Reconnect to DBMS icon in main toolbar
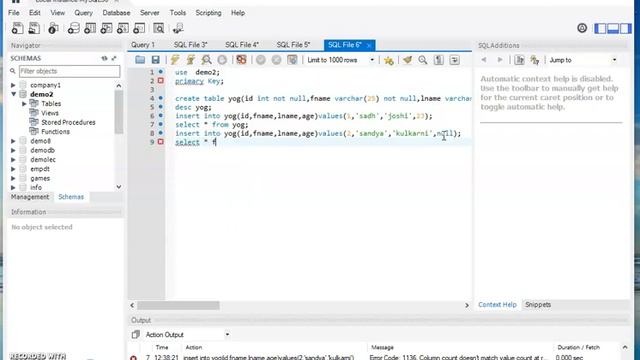 click(178, 28)
